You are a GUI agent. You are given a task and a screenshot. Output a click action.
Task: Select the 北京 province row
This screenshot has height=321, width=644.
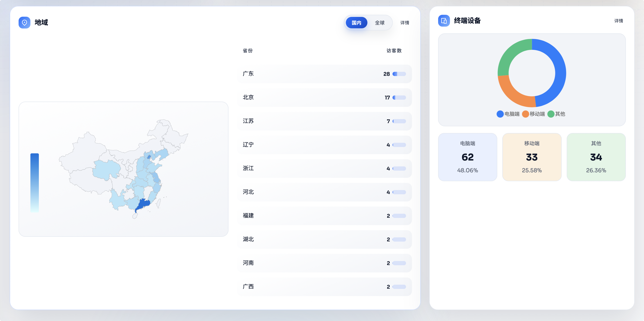(x=324, y=98)
